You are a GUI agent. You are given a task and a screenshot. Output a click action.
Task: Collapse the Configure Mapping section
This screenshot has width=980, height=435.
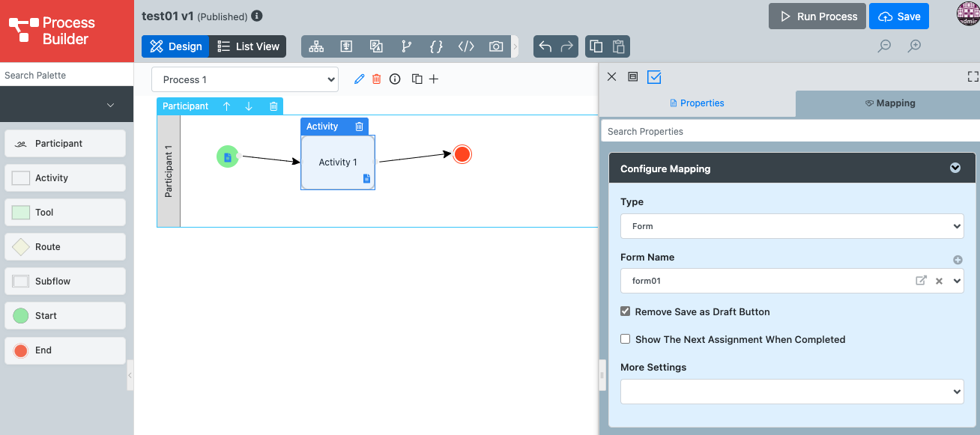955,168
